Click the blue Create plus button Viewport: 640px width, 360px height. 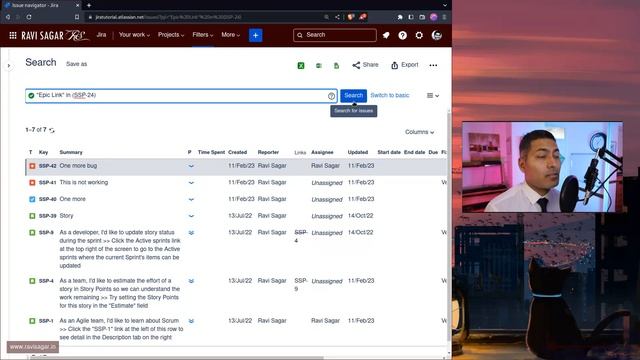click(x=256, y=36)
